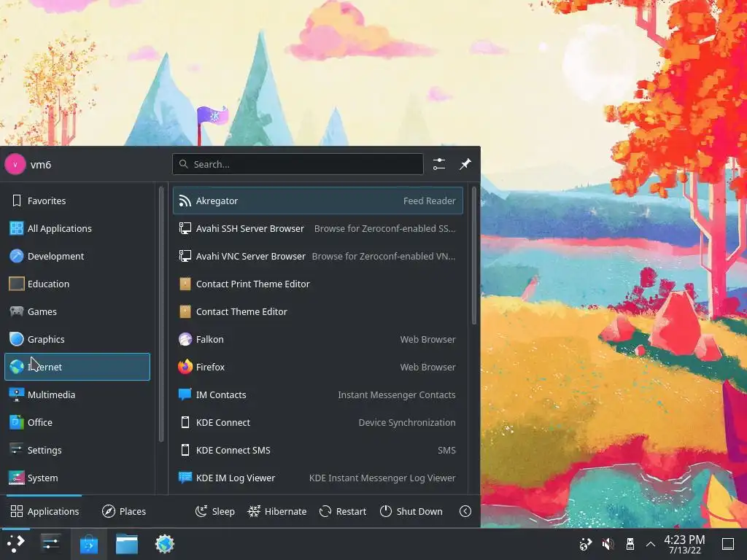
Task: Select the Games category
Action: coord(77,311)
